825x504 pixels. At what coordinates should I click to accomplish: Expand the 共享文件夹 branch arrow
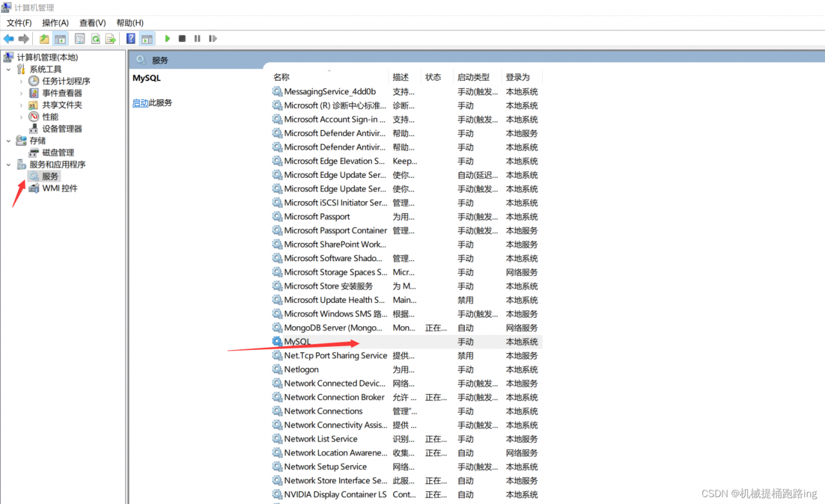pyautogui.click(x=21, y=105)
